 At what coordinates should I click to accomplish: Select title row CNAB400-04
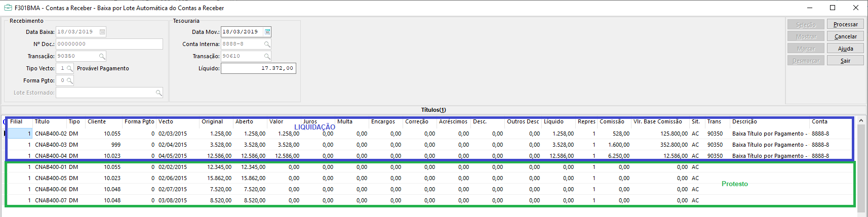(430, 156)
